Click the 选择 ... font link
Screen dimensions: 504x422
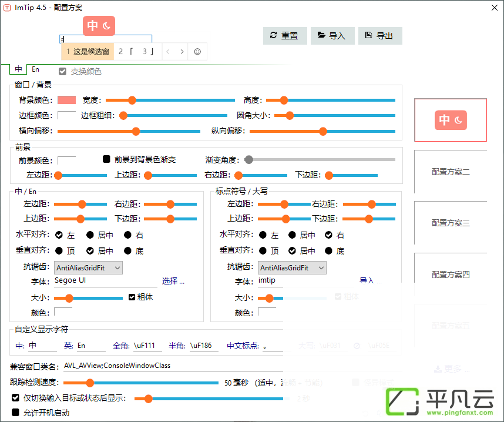(x=173, y=281)
